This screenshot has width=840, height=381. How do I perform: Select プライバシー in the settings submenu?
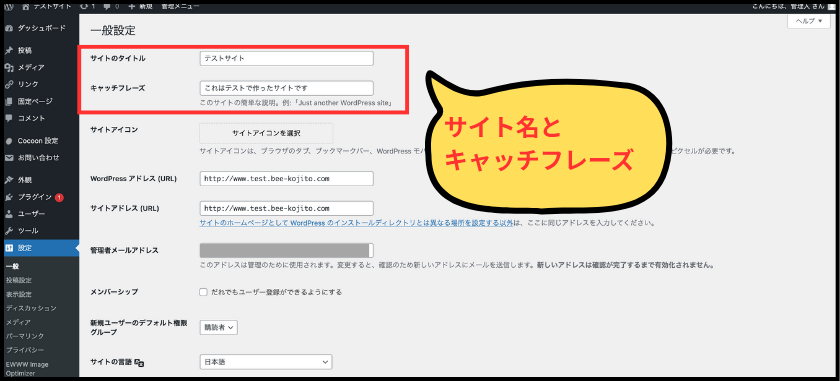click(x=25, y=350)
